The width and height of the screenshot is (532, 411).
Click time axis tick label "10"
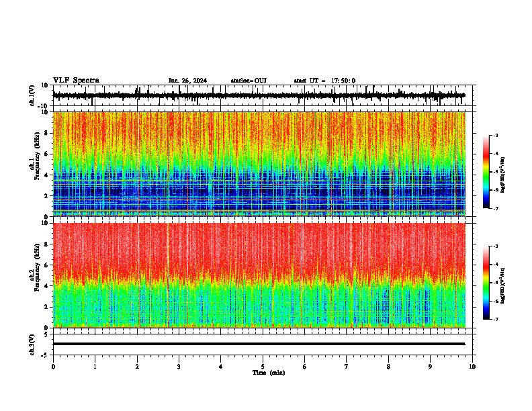coord(472,367)
